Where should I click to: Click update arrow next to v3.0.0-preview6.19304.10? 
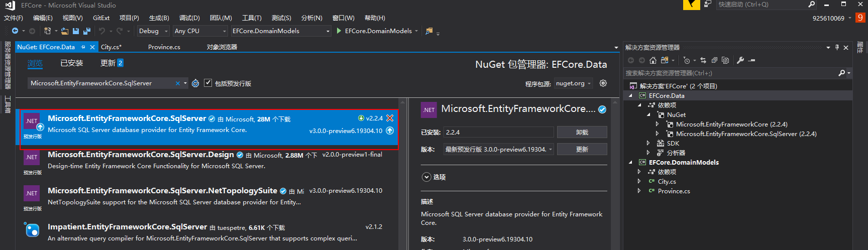pyautogui.click(x=390, y=131)
